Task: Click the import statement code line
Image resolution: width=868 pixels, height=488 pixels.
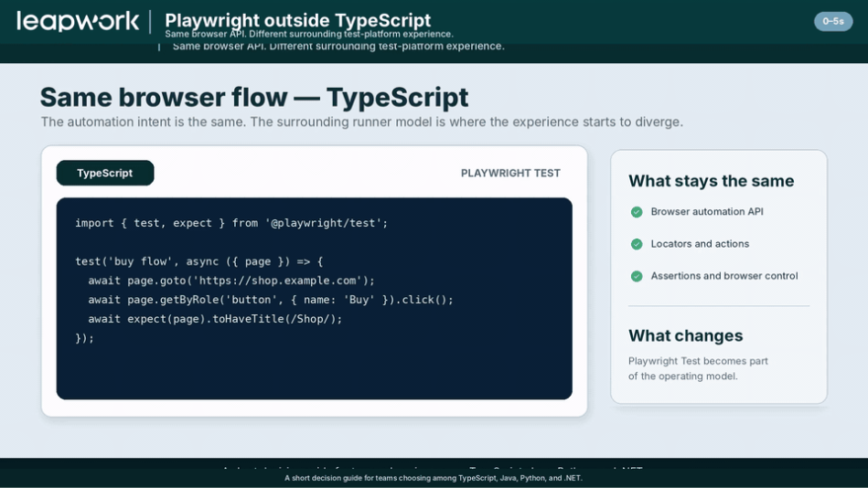Action: 231,223
